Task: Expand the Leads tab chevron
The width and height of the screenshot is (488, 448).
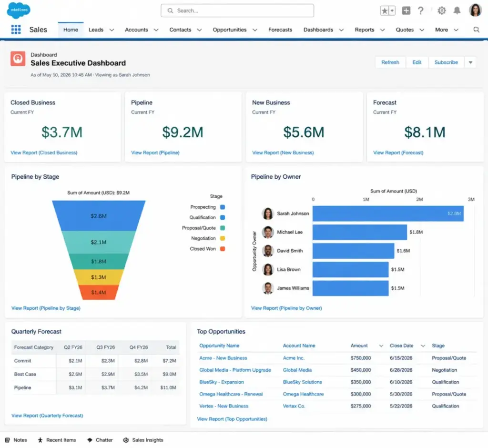Action: coord(112,30)
